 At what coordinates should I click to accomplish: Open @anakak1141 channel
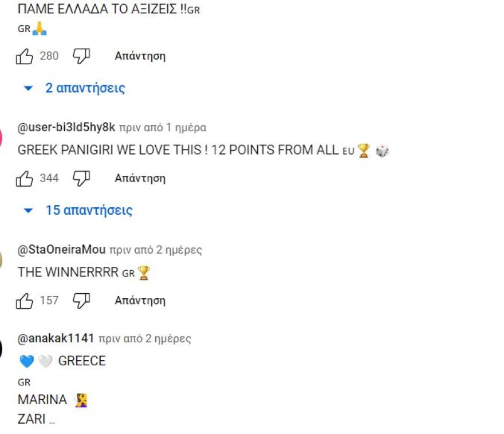56,338
